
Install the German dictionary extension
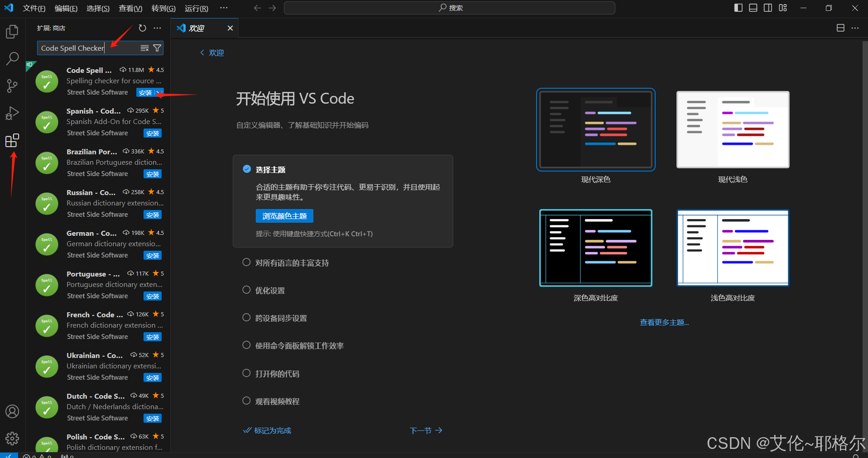pyautogui.click(x=153, y=255)
